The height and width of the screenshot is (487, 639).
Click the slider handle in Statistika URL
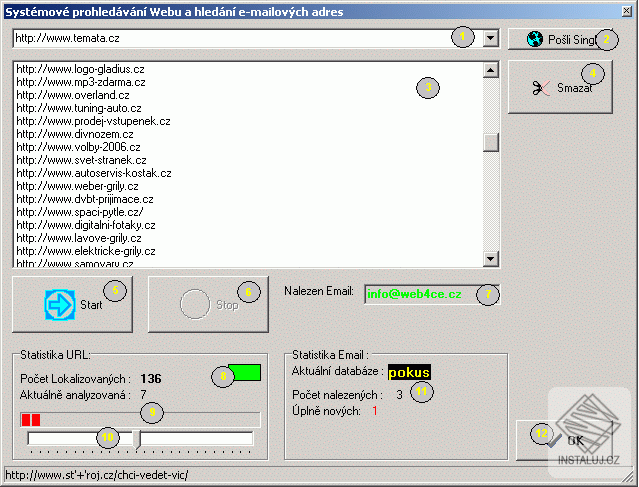tap(137, 439)
